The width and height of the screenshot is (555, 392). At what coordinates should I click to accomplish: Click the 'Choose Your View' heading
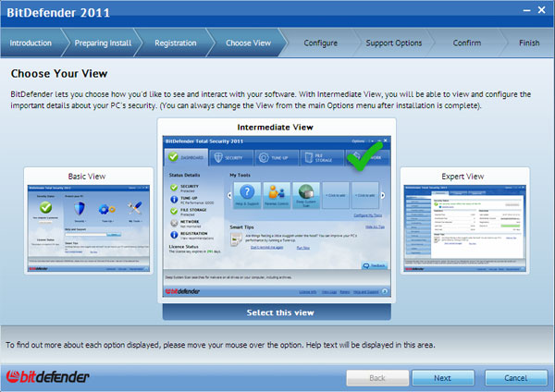click(59, 74)
